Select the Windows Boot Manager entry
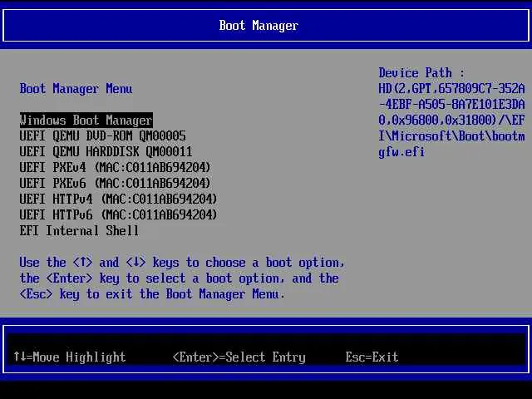532x399 pixels. (86, 121)
